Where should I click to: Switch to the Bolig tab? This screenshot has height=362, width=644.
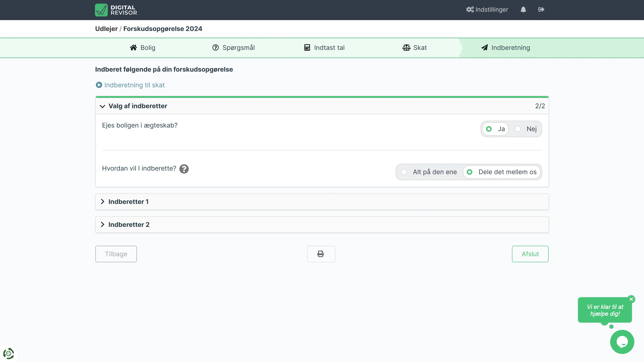pyautogui.click(x=142, y=47)
